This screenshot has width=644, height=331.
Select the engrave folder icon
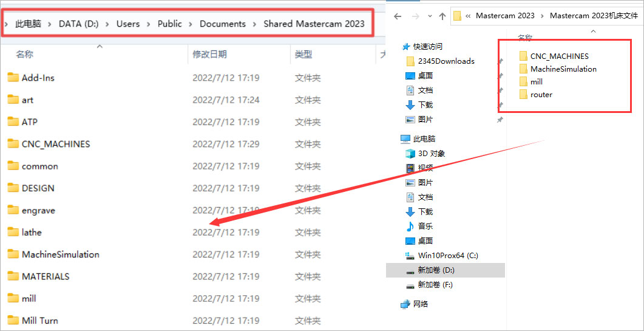13,210
